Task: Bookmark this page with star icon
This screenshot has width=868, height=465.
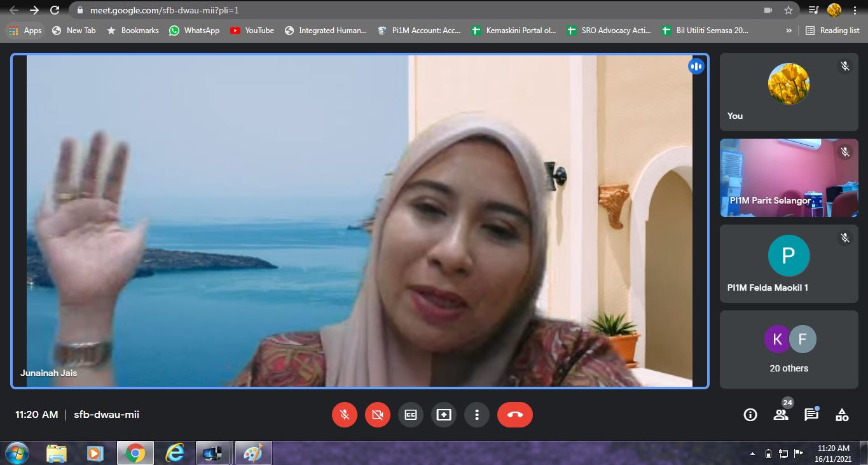Action: 789,10
